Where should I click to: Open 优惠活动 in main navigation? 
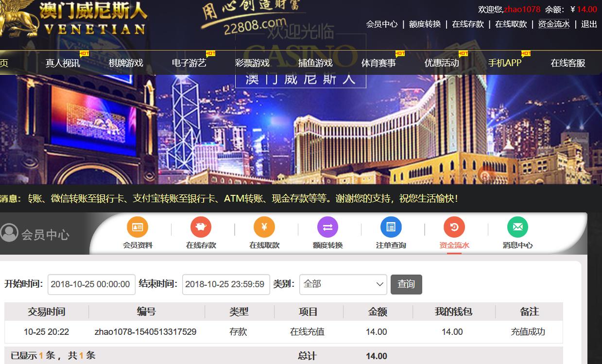(442, 63)
